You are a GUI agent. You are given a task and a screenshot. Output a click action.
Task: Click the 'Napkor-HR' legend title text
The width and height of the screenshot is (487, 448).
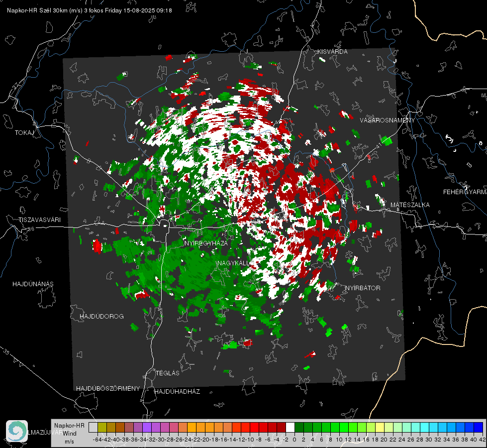pos(69,426)
